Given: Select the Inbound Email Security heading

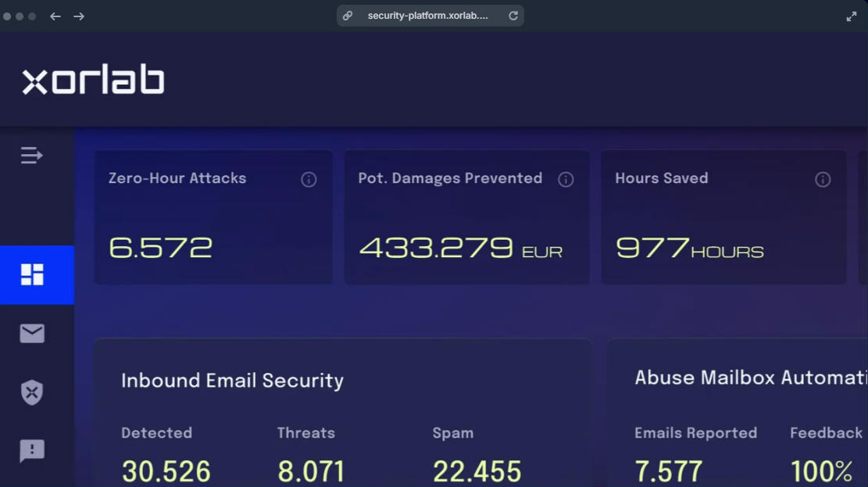Looking at the screenshot, I should [233, 381].
